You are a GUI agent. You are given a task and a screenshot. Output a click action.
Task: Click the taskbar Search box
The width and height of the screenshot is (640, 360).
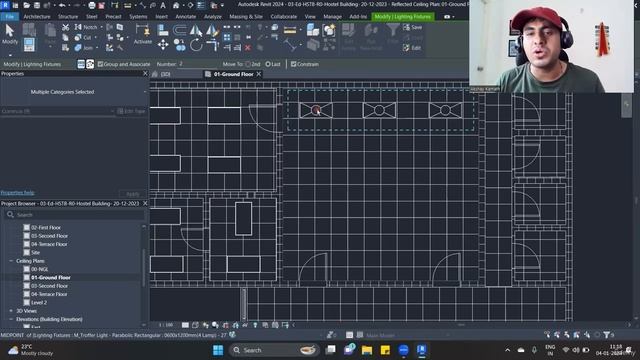click(x=274, y=350)
